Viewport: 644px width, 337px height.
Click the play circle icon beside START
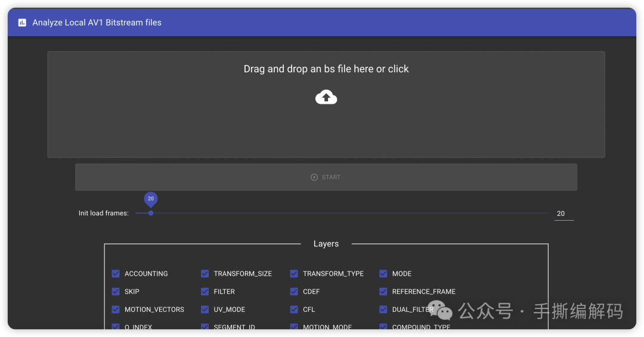314,177
